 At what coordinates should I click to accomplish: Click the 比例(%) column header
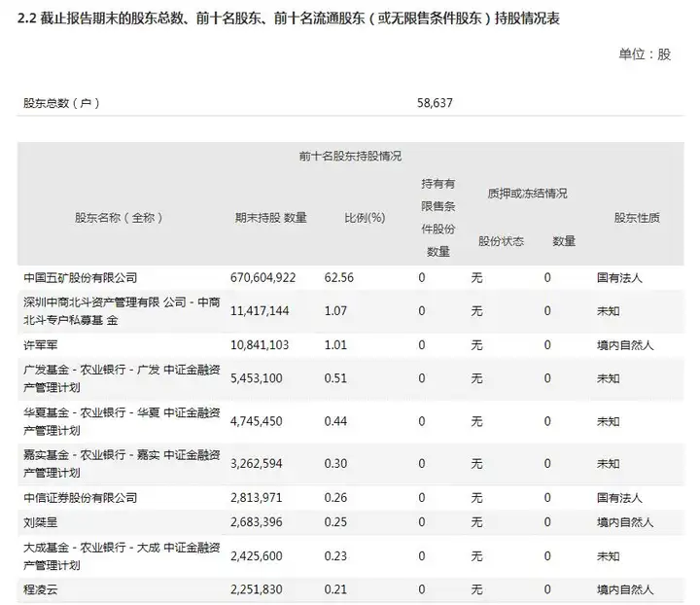pyautogui.click(x=365, y=218)
